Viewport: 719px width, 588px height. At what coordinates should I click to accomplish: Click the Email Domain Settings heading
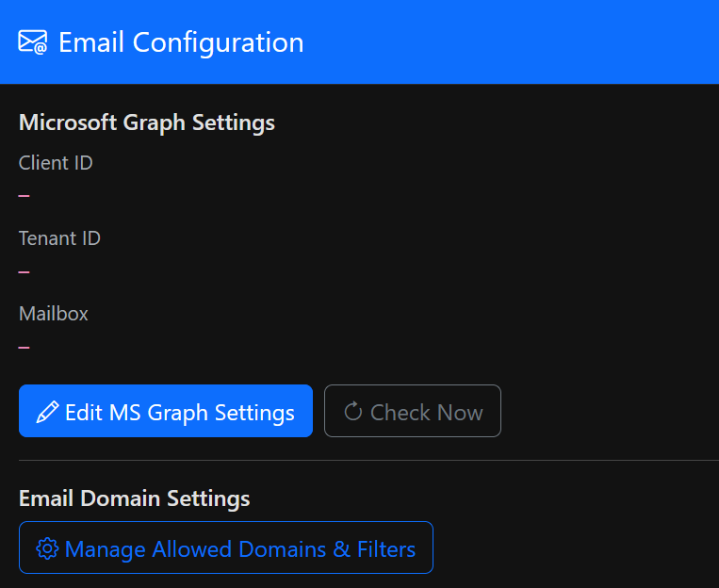[x=135, y=498]
